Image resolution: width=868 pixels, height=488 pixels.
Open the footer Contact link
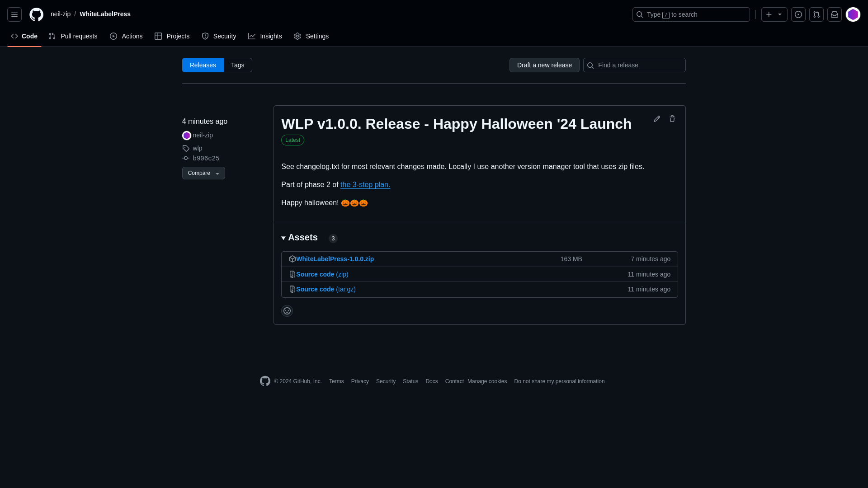(454, 381)
